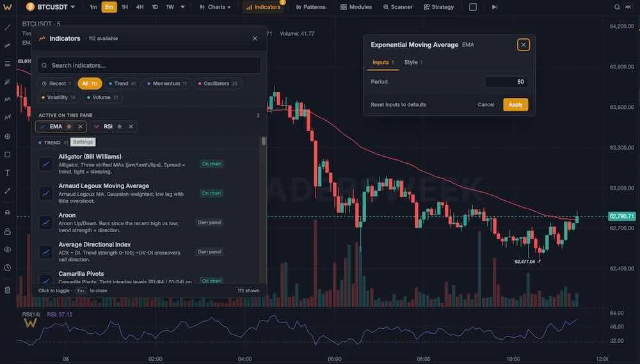Switch to the 1W timeframe

[x=170, y=7]
